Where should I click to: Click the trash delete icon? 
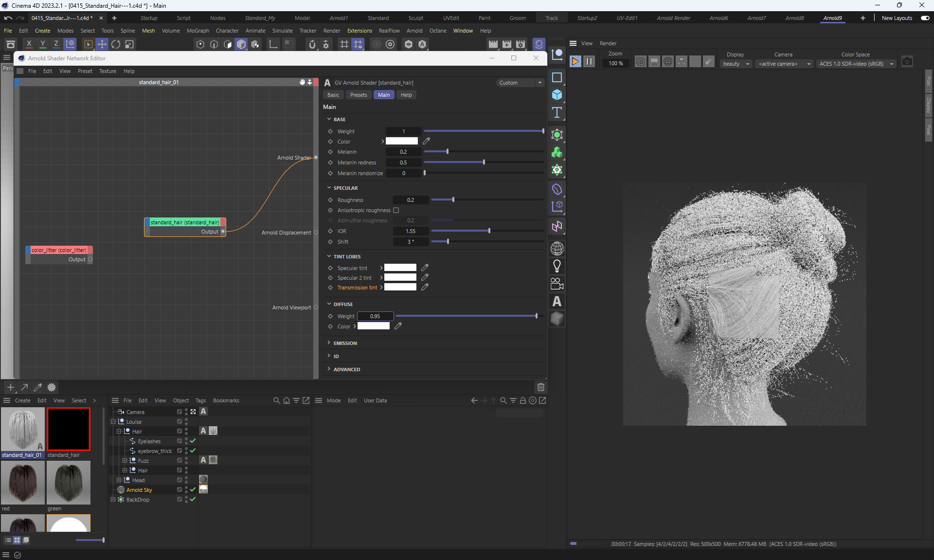[540, 387]
